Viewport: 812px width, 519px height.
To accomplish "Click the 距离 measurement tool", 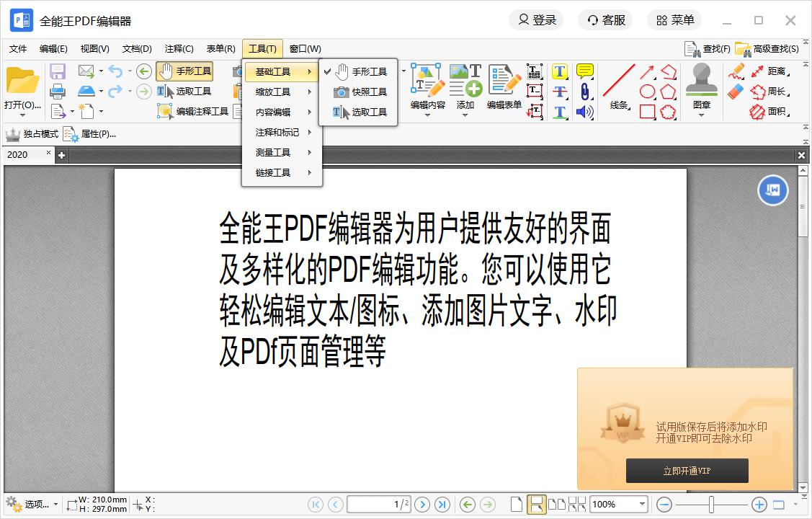I will (768, 71).
